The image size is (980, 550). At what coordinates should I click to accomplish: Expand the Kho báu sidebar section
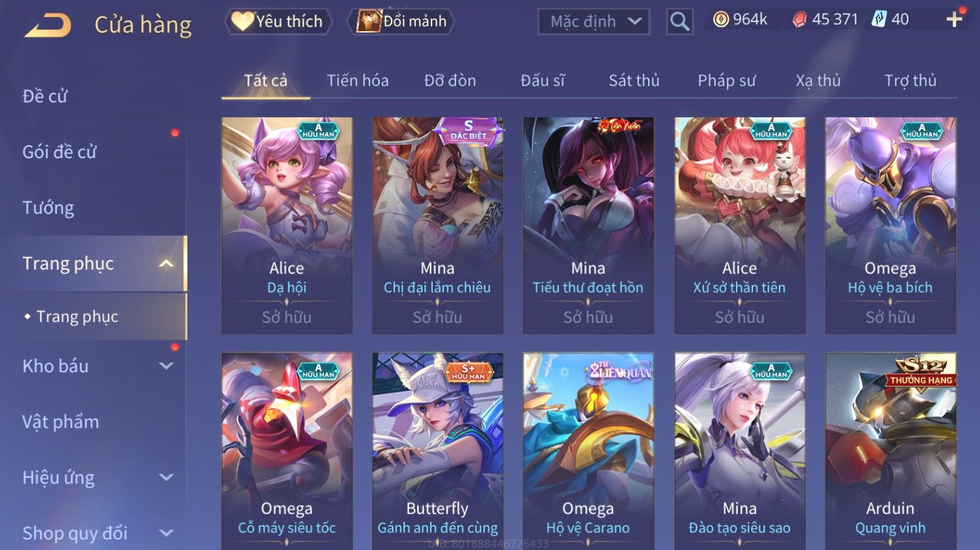167,366
